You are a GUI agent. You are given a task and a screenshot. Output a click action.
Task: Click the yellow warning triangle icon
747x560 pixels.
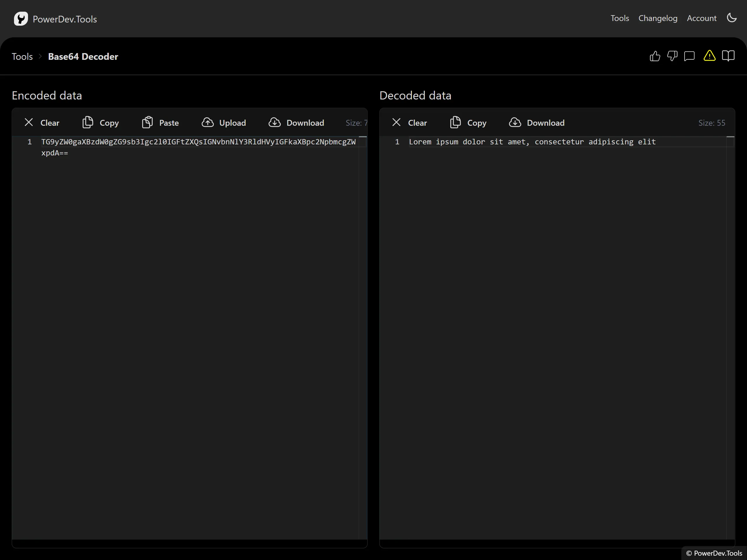click(709, 56)
